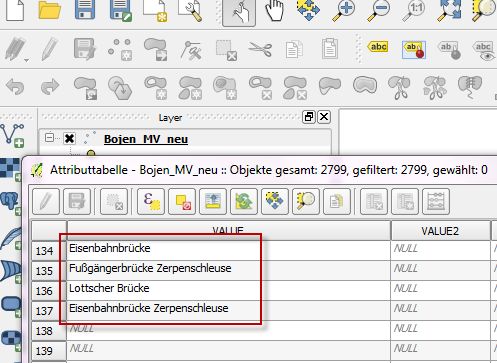This screenshot has height=363, width=497.
Task: Select the Node Tool icon
Action: [191, 50]
